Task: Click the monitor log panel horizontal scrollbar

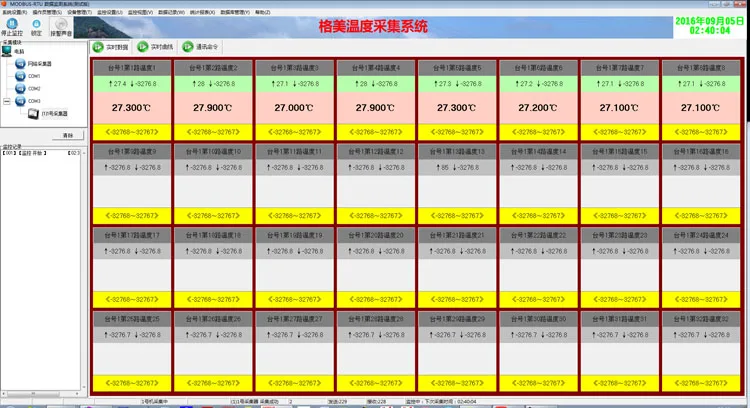Action: (x=41, y=394)
